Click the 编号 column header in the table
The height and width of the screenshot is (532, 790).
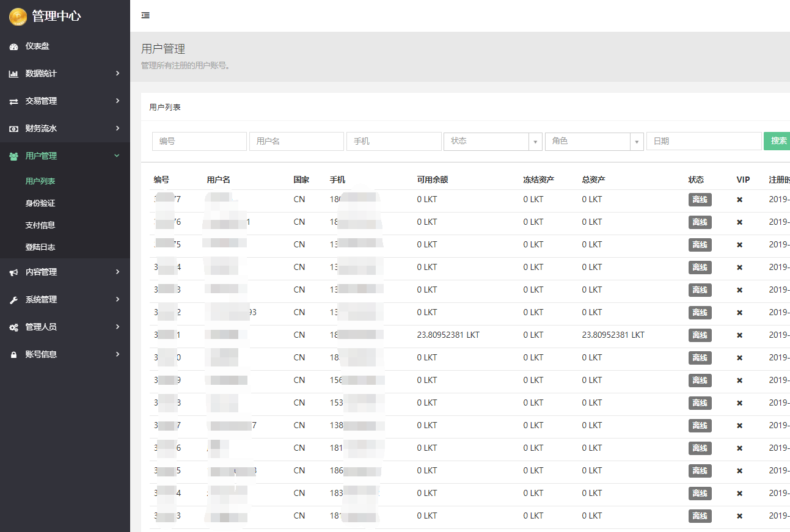(x=161, y=180)
